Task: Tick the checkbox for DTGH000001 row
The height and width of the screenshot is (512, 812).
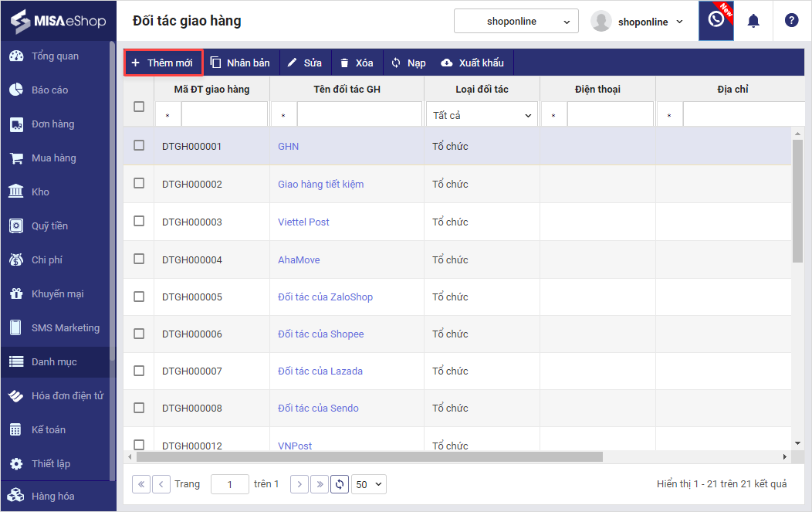Action: pos(139,145)
